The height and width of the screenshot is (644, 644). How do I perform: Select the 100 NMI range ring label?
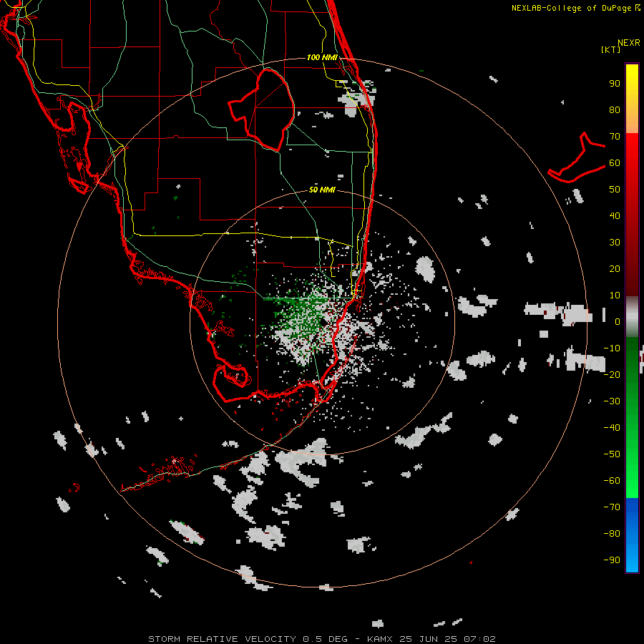[x=322, y=57]
